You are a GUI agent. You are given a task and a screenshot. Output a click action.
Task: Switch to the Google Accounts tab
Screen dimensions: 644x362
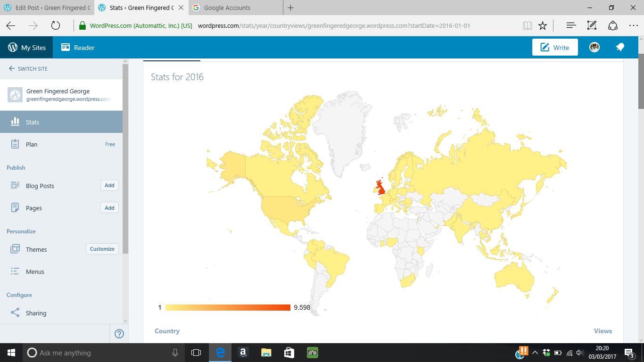pos(227,8)
